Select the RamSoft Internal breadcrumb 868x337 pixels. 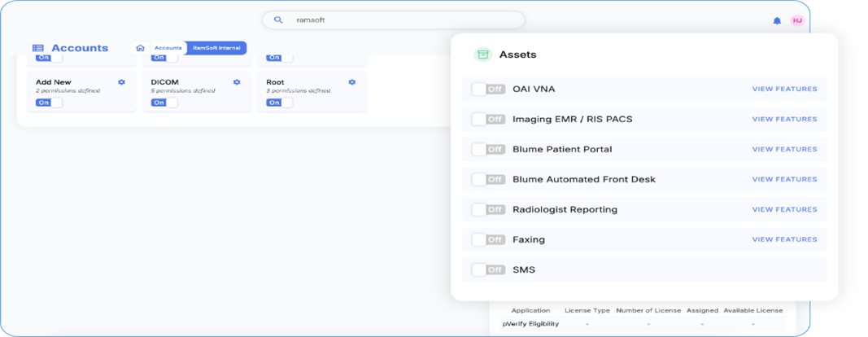pos(216,48)
